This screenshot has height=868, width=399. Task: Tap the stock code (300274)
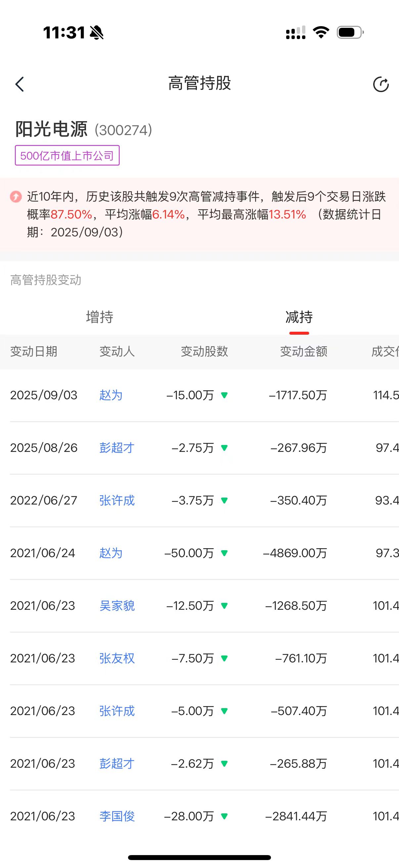[123, 130]
